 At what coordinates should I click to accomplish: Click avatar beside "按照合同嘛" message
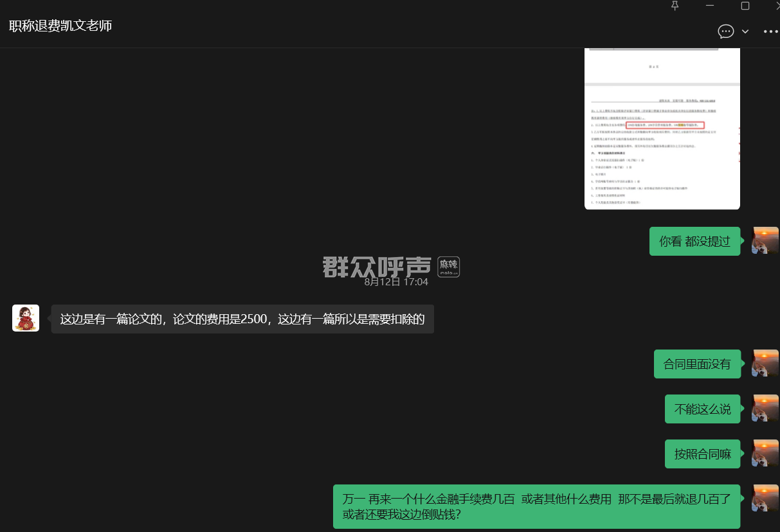(765, 454)
